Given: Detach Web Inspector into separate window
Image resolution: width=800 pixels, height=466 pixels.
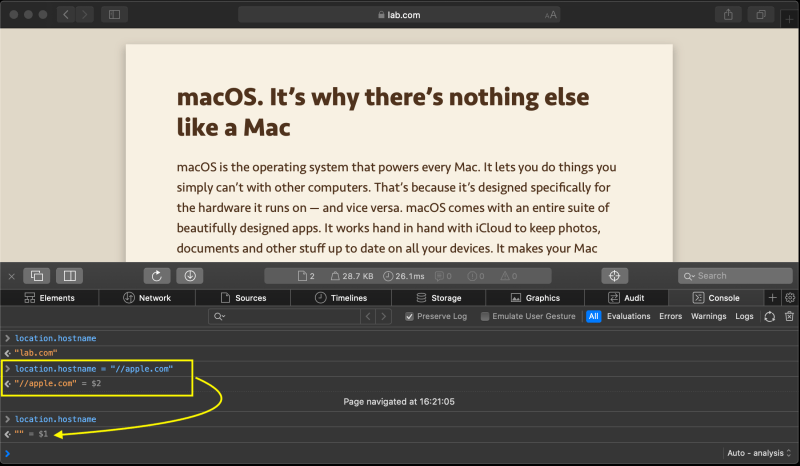Looking at the screenshot, I should point(37,276).
